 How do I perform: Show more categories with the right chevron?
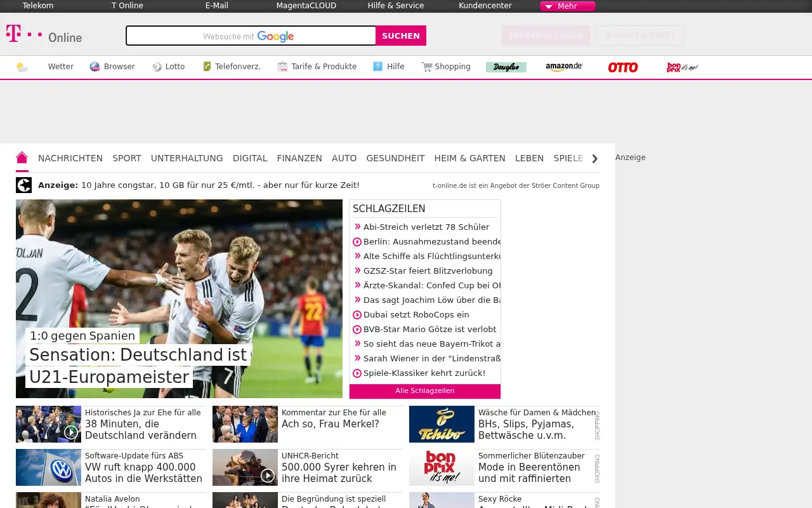click(x=594, y=159)
